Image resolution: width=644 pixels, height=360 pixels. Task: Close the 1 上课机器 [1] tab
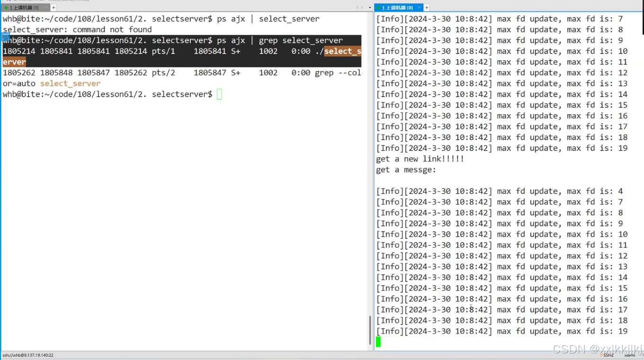46,8
